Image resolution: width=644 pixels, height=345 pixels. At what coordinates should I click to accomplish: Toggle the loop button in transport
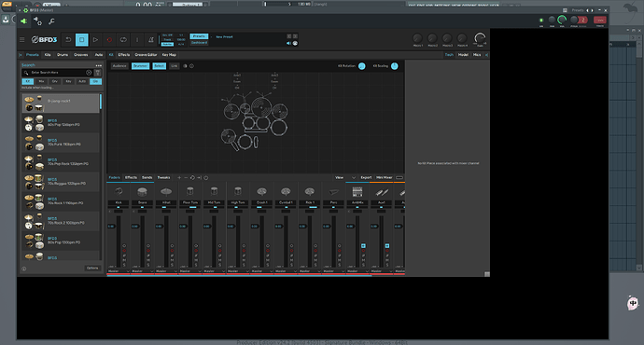pos(123,40)
